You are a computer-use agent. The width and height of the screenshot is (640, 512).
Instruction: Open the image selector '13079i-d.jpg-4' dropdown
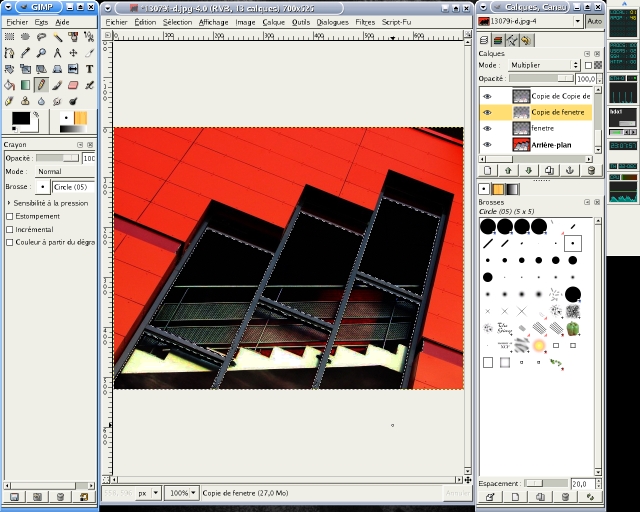530,21
